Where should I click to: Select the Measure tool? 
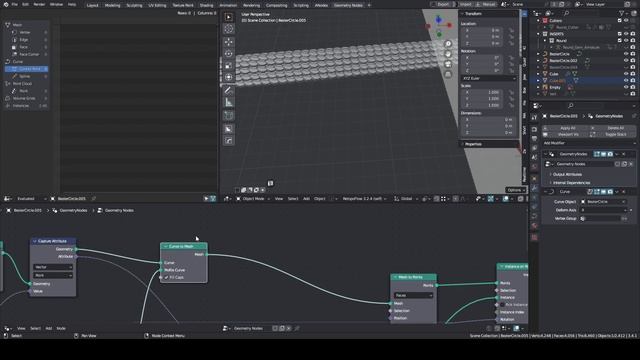pos(229,102)
